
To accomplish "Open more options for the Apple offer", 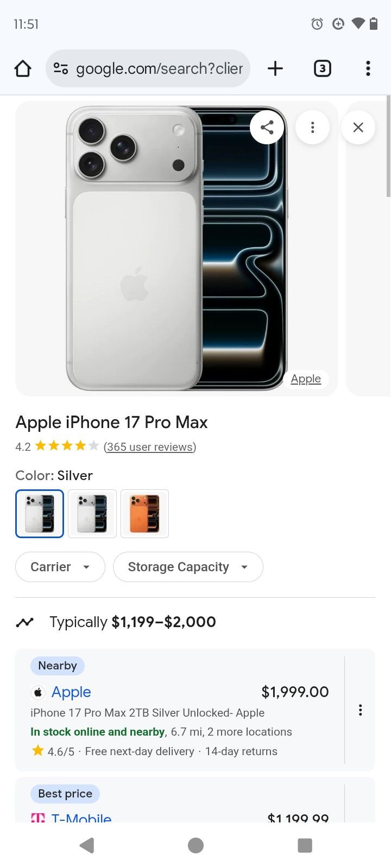I will click(360, 710).
